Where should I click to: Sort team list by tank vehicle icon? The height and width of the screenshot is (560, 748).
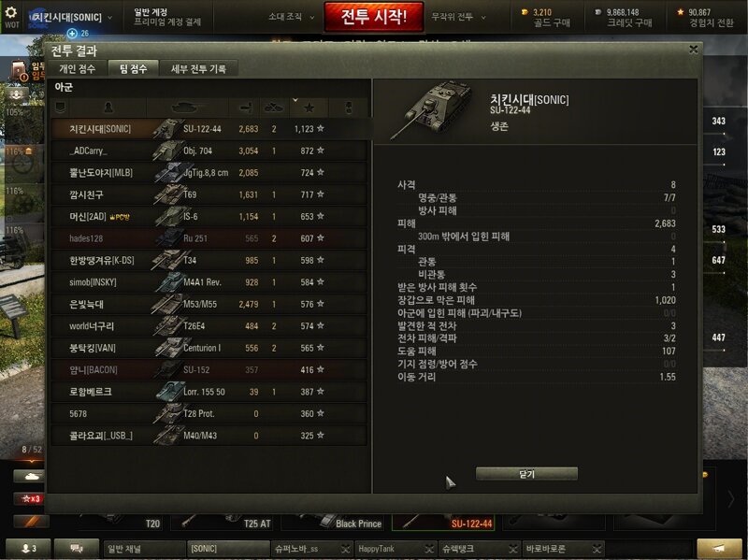[184, 108]
